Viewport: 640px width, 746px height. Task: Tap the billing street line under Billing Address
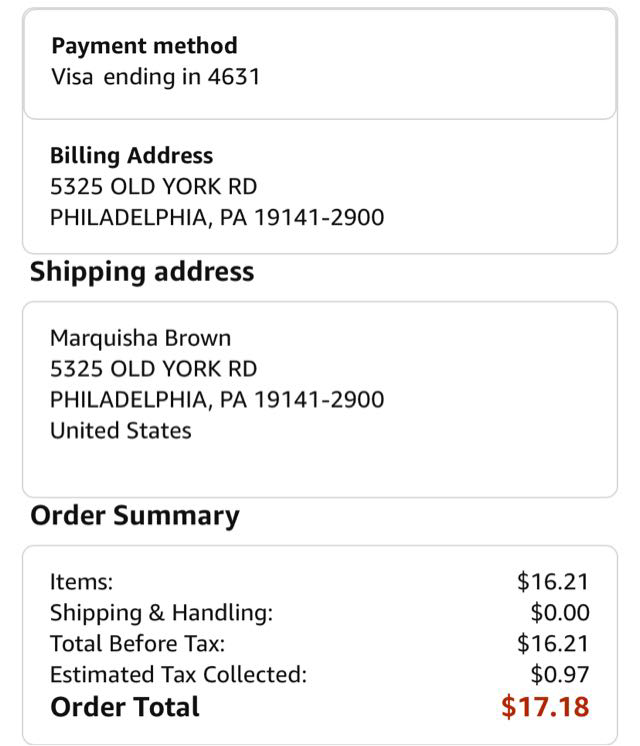(153, 186)
